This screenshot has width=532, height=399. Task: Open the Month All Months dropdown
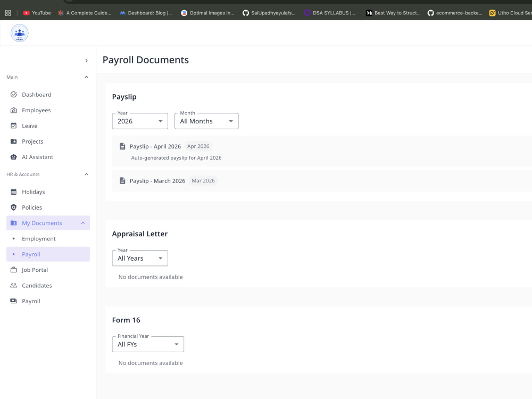click(206, 121)
